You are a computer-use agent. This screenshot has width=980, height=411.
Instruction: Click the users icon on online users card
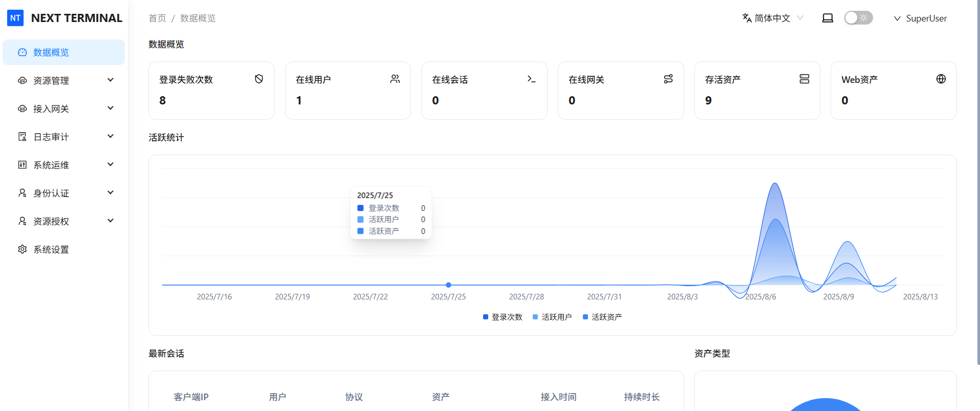click(x=395, y=79)
